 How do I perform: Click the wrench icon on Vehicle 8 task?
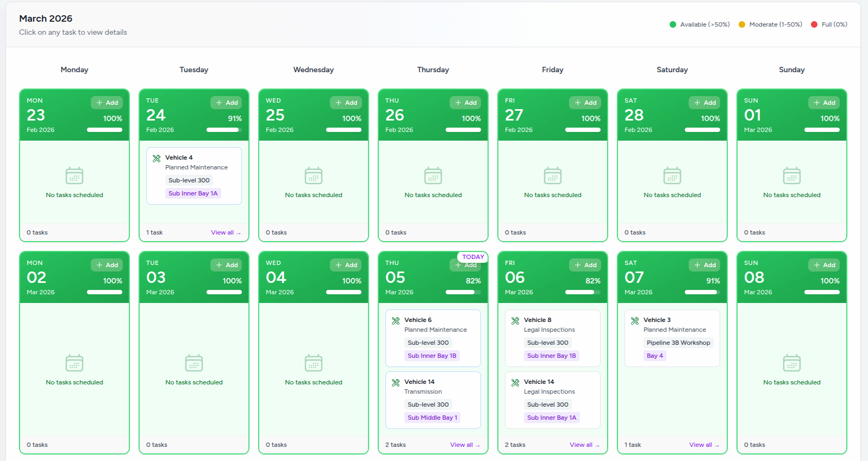click(515, 321)
